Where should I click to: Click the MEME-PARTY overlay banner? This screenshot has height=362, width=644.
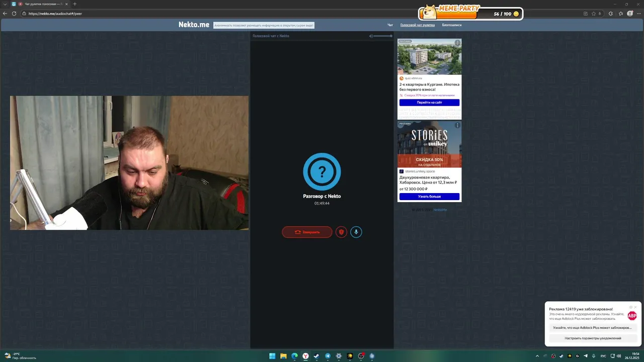(x=470, y=12)
